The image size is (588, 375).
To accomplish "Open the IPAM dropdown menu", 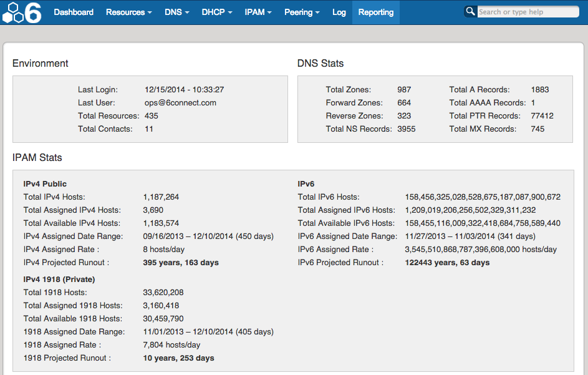I will 258,12.
